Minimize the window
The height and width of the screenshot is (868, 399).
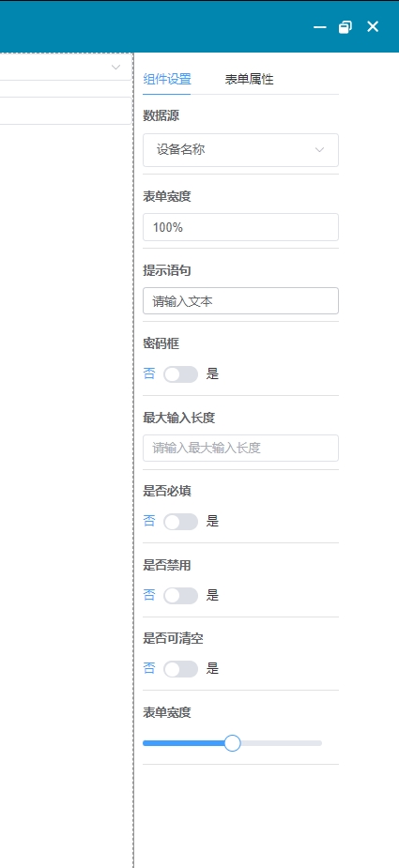(x=320, y=26)
